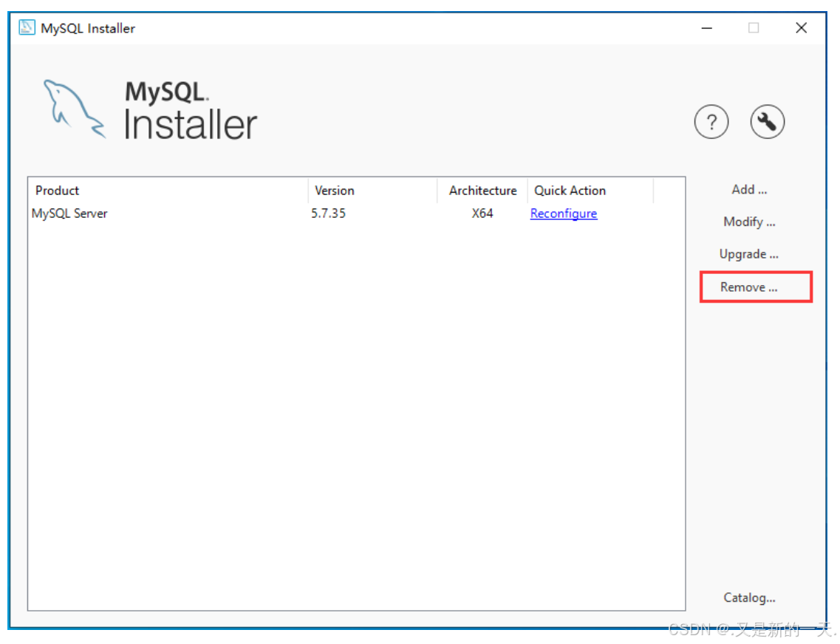Close the MySQL Installer window
Viewport: 840px width, 644px height.
pyautogui.click(x=801, y=28)
